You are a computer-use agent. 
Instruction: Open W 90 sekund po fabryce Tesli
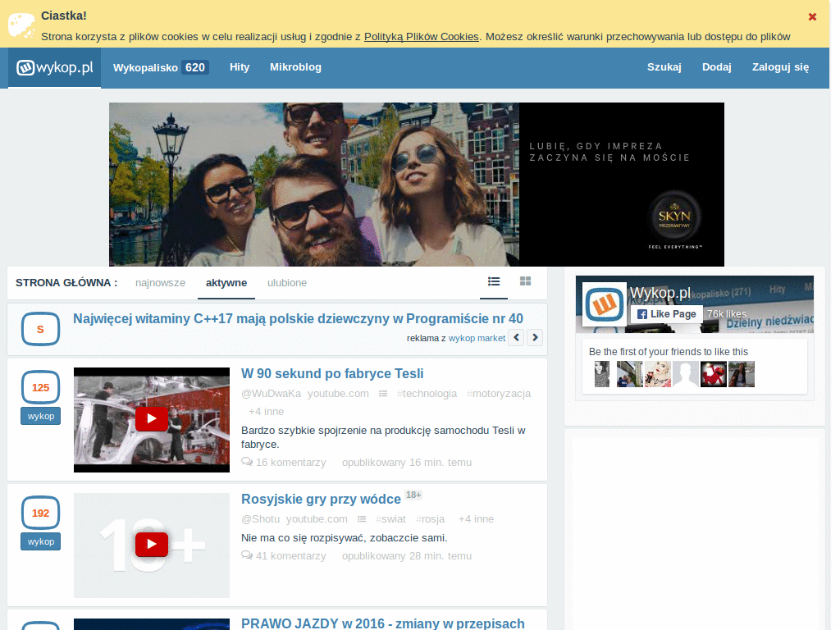click(x=332, y=373)
